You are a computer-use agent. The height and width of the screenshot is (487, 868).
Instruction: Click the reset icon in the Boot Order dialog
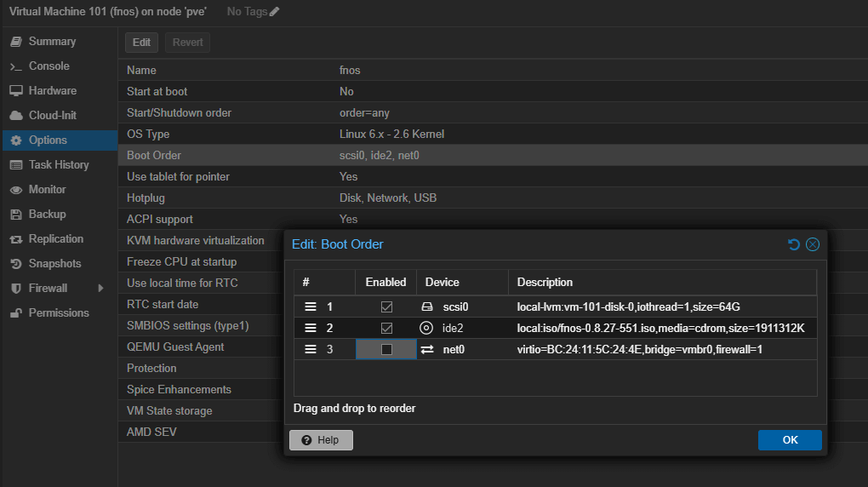pyautogui.click(x=794, y=244)
